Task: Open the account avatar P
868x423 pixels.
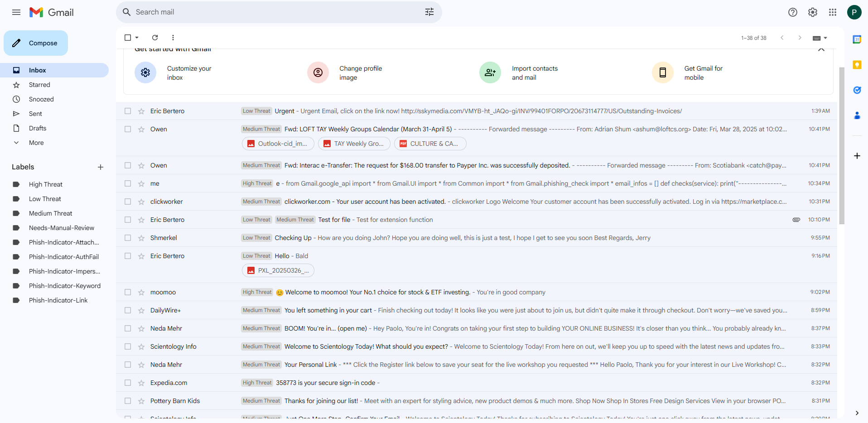Action: click(x=854, y=12)
